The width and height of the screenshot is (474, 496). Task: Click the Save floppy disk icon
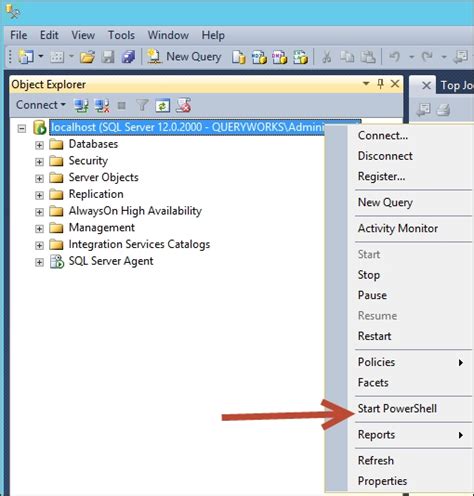(108, 57)
